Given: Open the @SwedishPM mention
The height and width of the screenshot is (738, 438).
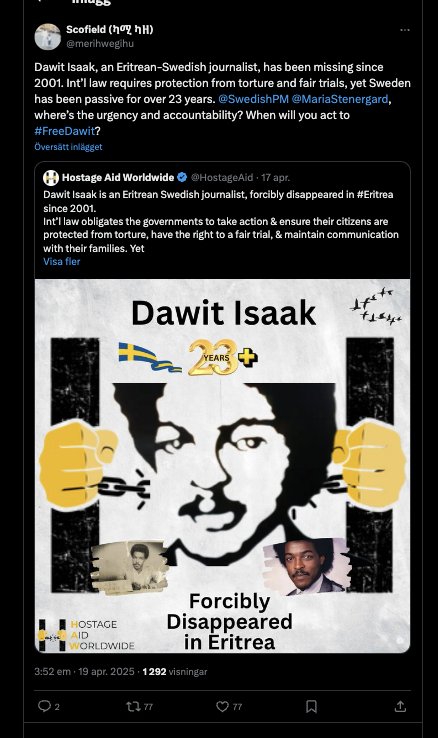Looking at the screenshot, I should coord(253,99).
